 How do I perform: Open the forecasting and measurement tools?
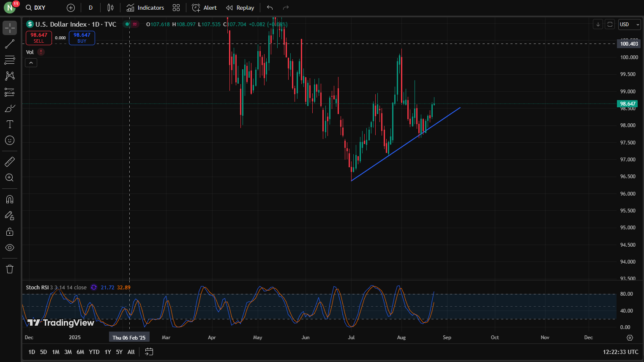[x=10, y=92]
